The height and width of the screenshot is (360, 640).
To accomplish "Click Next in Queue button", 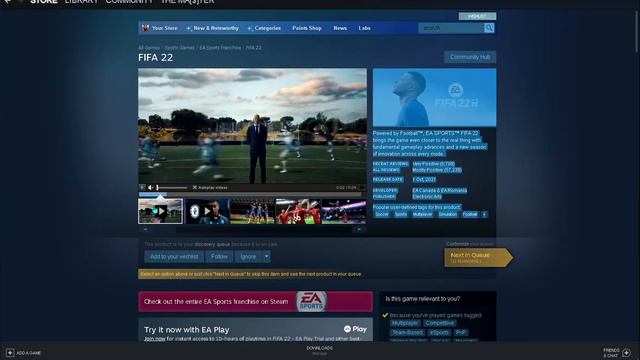I will (478, 258).
